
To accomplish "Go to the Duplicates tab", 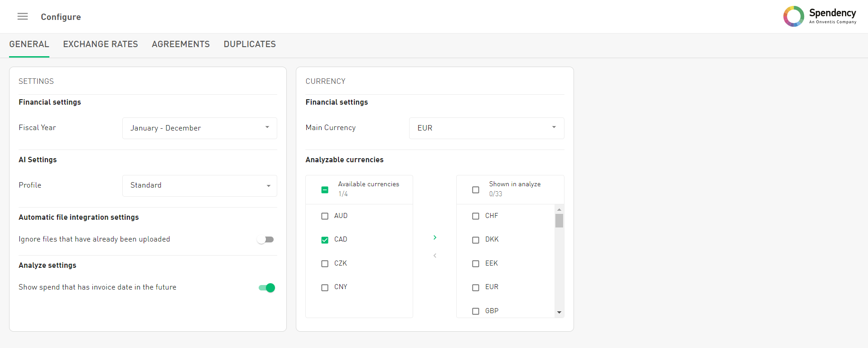I will click(x=250, y=44).
